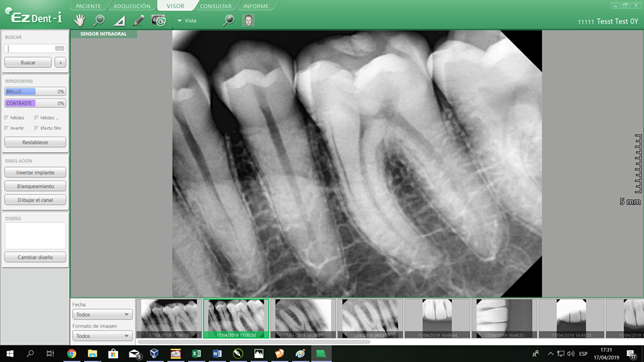
Task: Enable the Invertir checkbox
Action: point(7,127)
